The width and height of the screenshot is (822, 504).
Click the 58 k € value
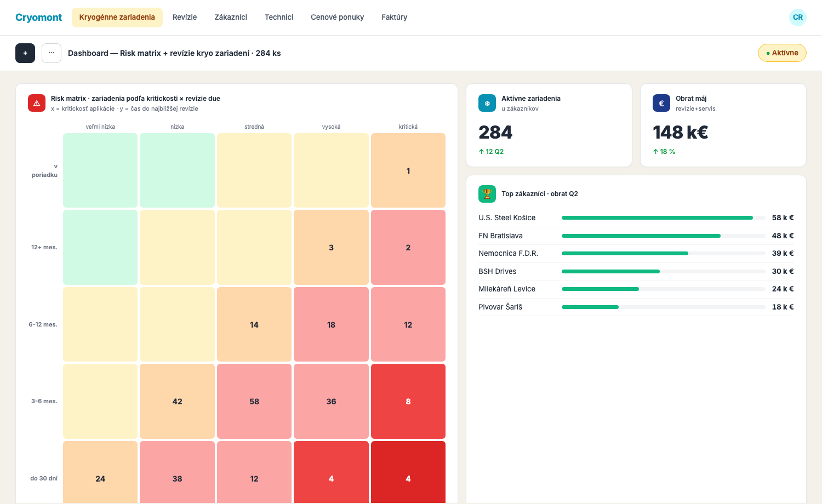783,217
